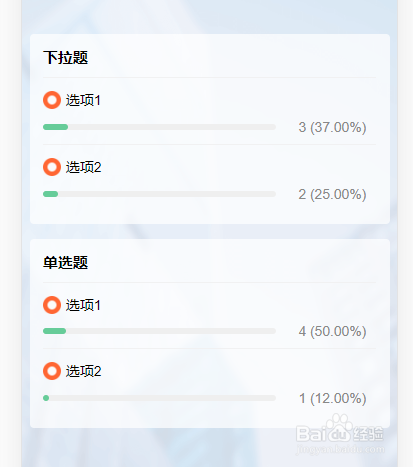
Task: Click the progress bar showing 12.00%
Action: pos(159,398)
